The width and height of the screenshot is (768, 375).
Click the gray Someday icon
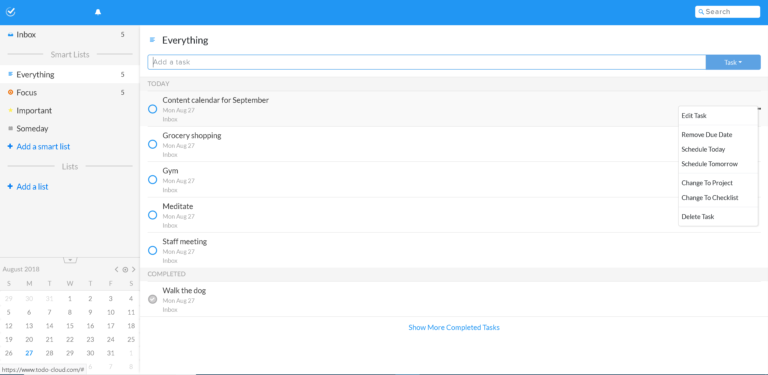tap(10, 128)
